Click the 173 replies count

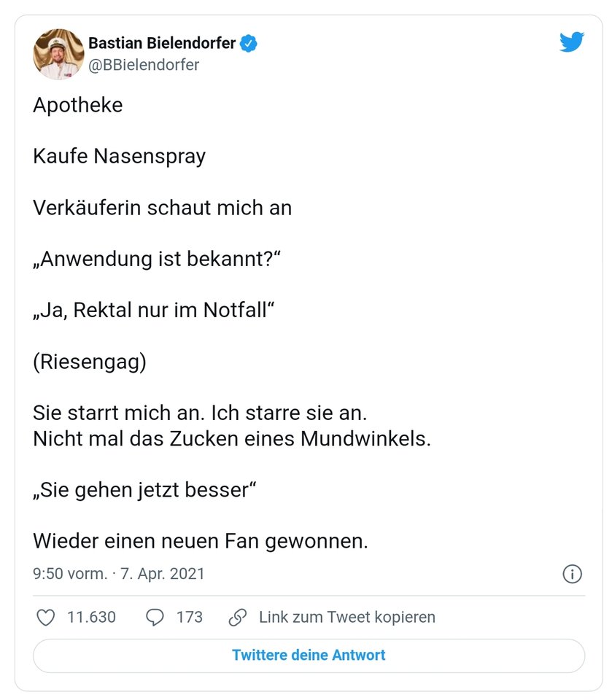click(x=190, y=618)
